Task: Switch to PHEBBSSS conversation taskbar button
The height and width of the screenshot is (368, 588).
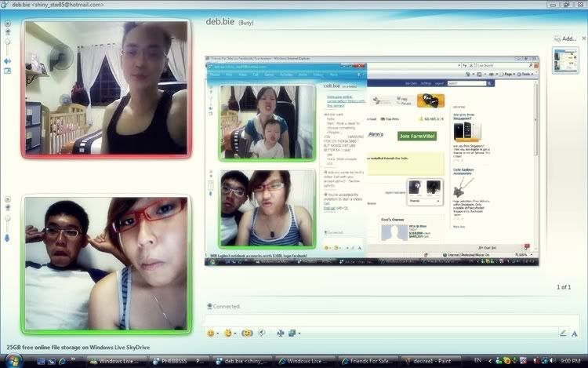Action: pos(181,361)
